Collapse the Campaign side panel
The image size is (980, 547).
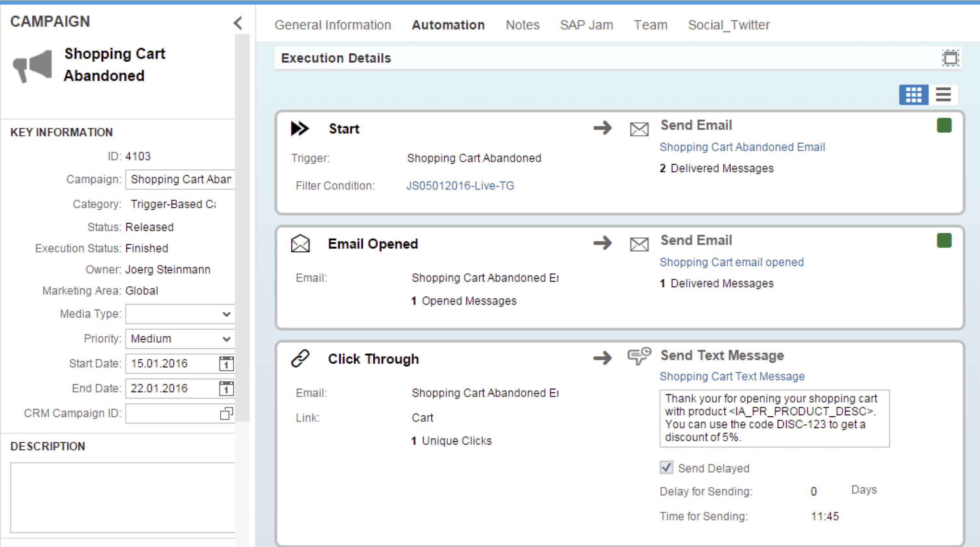coord(238,23)
